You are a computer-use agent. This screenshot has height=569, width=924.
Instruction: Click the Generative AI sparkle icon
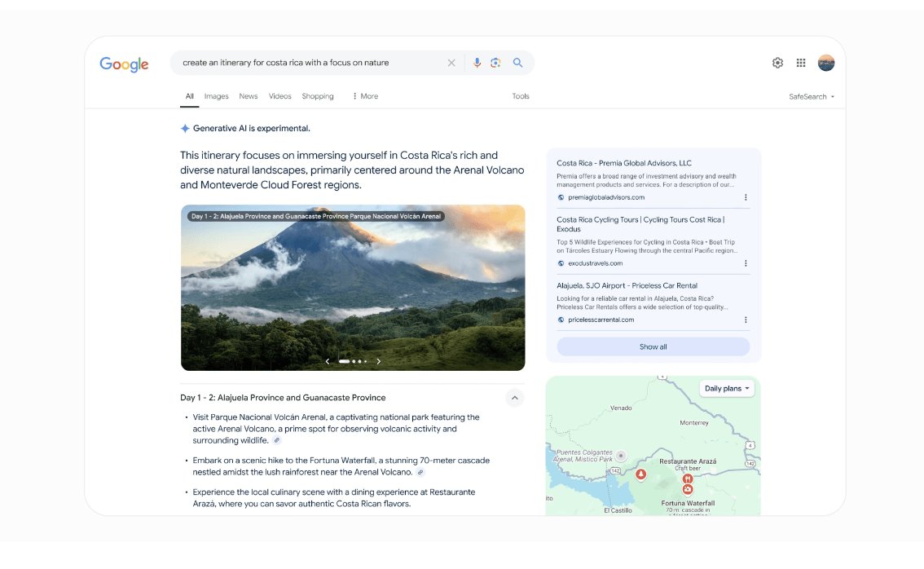click(x=185, y=128)
